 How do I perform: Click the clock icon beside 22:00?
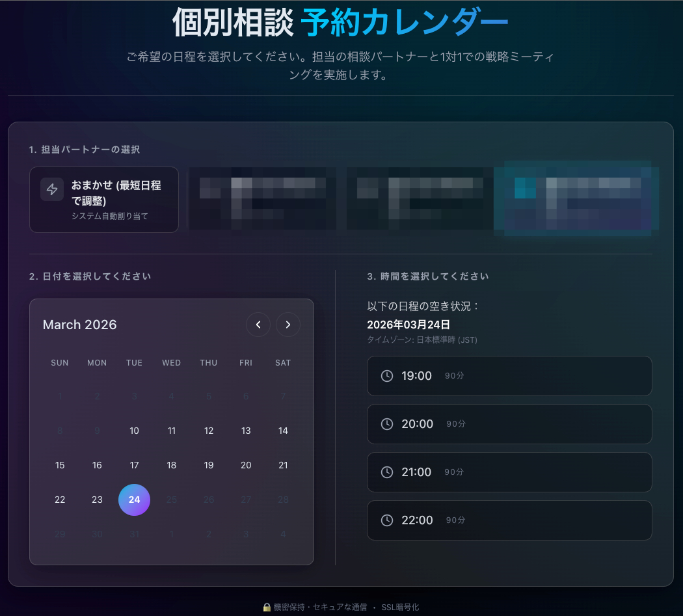click(387, 520)
